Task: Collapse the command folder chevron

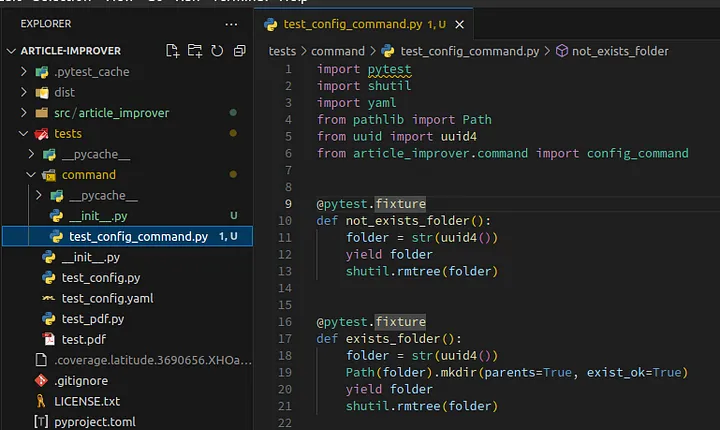Action: click(x=31, y=175)
